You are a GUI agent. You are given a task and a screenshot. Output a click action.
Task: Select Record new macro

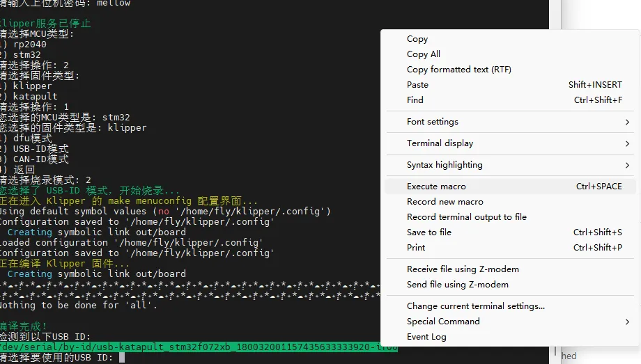pyautogui.click(x=445, y=202)
